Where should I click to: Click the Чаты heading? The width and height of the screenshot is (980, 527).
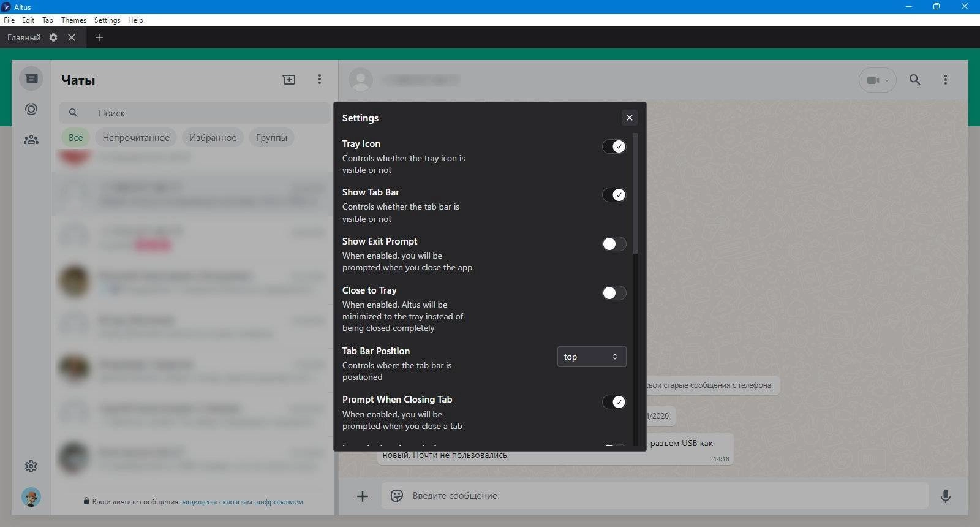(x=78, y=80)
